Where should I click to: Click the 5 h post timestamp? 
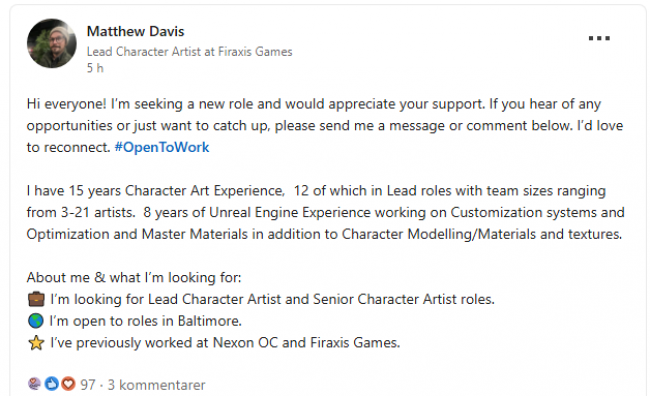[95, 68]
